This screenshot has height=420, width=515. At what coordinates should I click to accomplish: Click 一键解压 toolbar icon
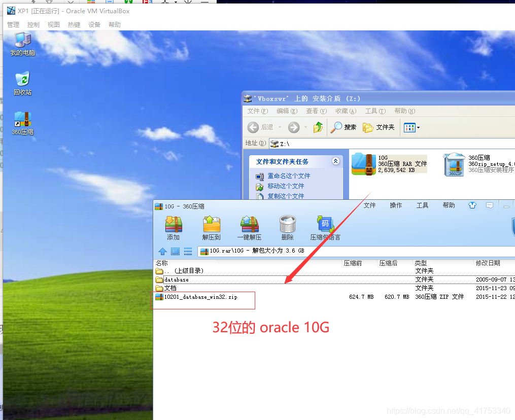(249, 228)
